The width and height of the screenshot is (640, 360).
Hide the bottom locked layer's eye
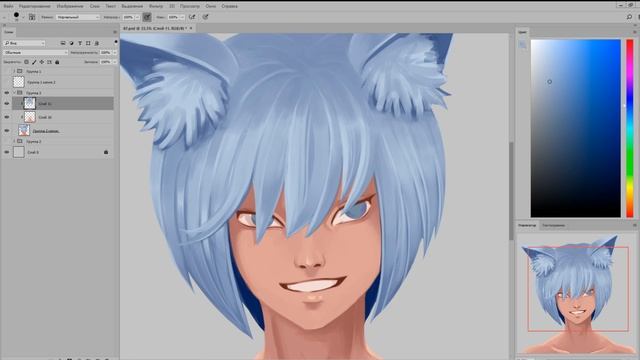(7, 152)
